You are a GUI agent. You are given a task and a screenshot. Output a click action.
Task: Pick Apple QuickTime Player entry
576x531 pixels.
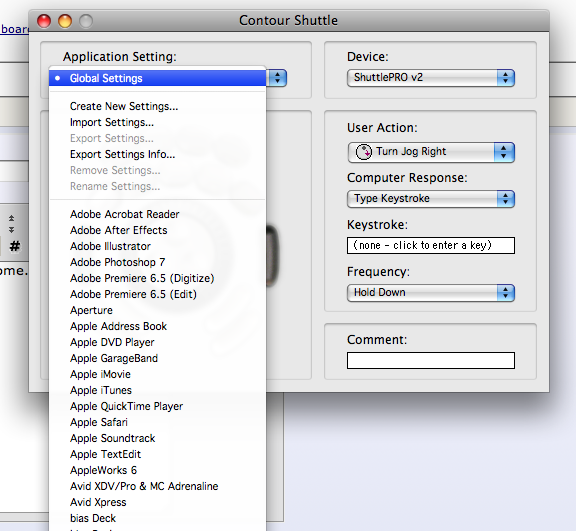click(x=157, y=406)
